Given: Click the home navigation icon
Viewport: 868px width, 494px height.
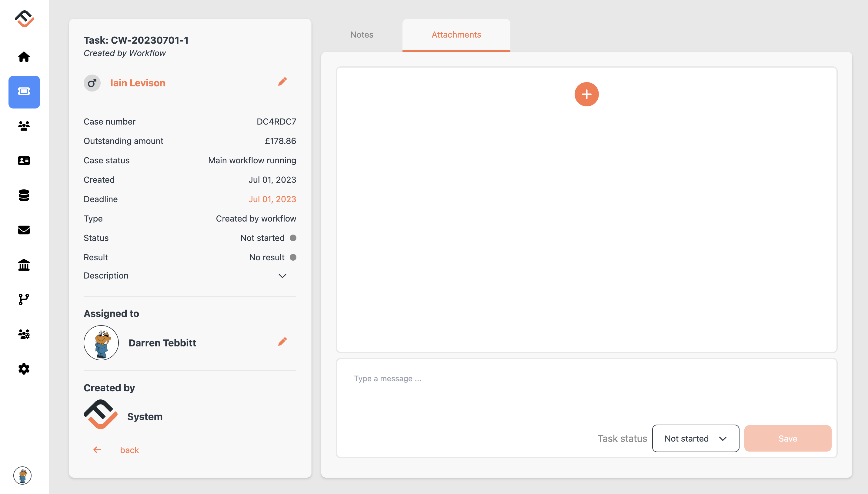Looking at the screenshot, I should (24, 57).
